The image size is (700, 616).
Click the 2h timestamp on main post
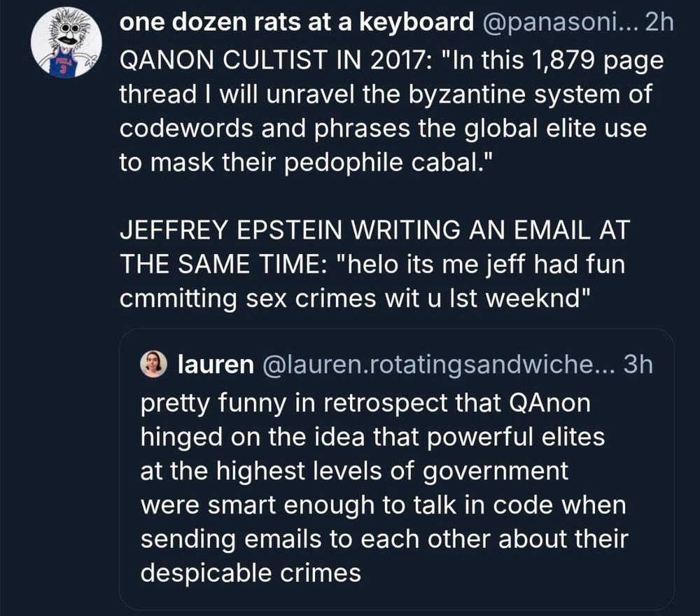coord(659,24)
